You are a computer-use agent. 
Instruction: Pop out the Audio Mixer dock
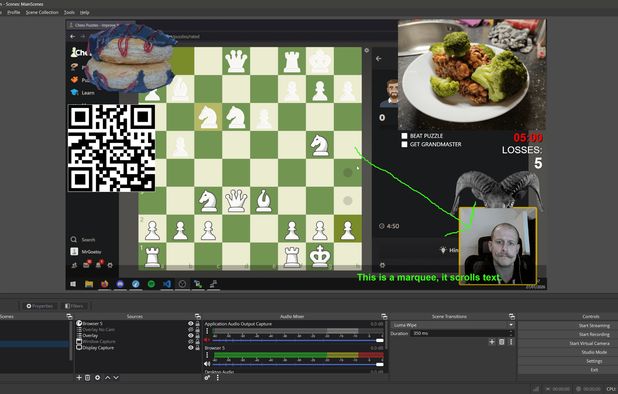click(x=384, y=316)
